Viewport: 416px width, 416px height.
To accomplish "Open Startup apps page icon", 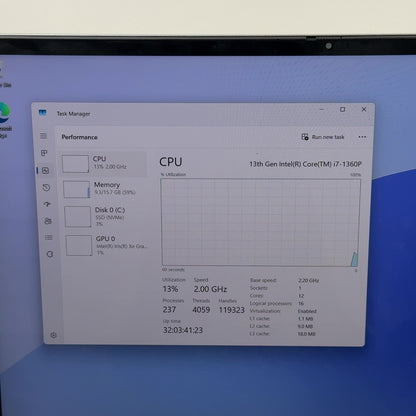I will point(47,204).
